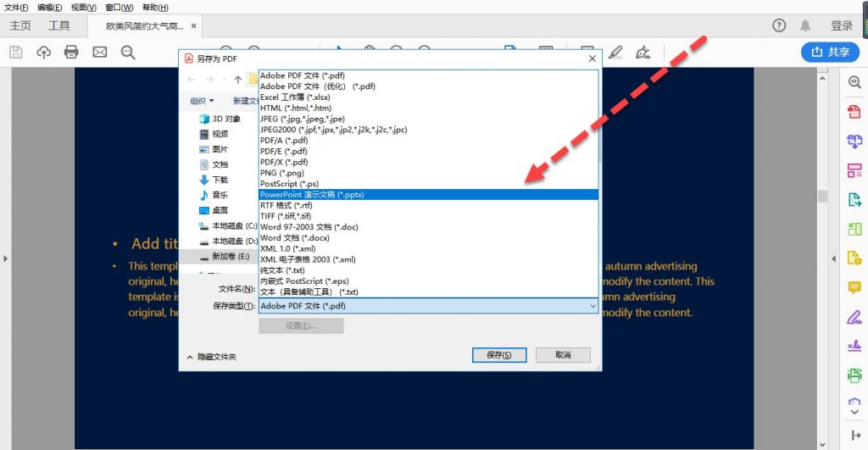
Task: Select 本地磁盘 (C:) drive
Action: 228,225
